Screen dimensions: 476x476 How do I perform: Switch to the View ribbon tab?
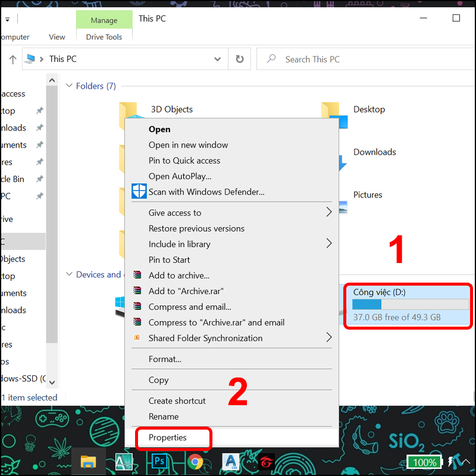point(57,37)
